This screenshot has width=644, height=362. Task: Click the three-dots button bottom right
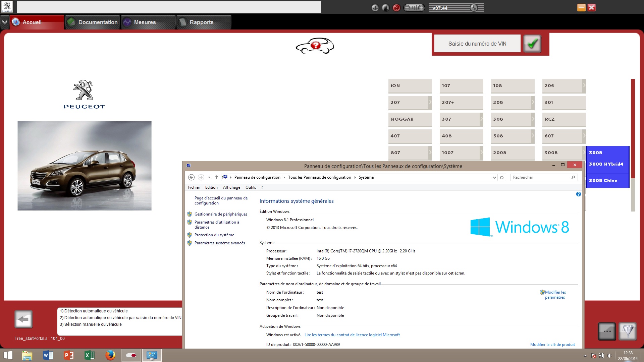point(607,331)
